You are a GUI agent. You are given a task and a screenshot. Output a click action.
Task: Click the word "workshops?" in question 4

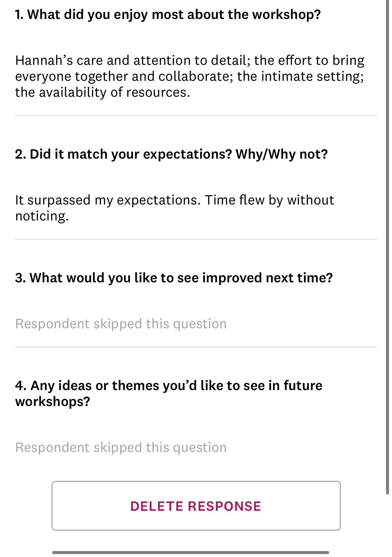tap(53, 402)
